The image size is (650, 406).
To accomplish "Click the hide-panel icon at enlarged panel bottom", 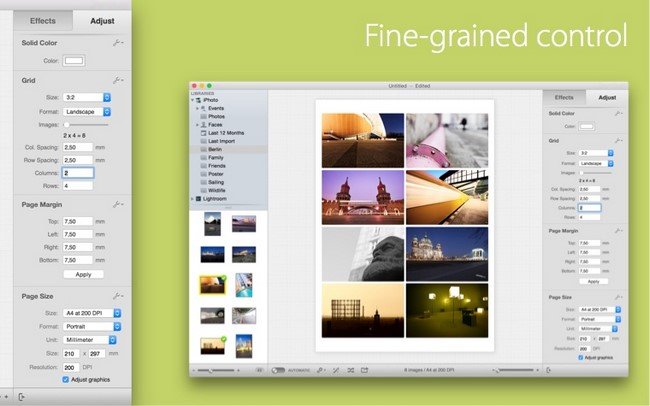I will coord(22,397).
